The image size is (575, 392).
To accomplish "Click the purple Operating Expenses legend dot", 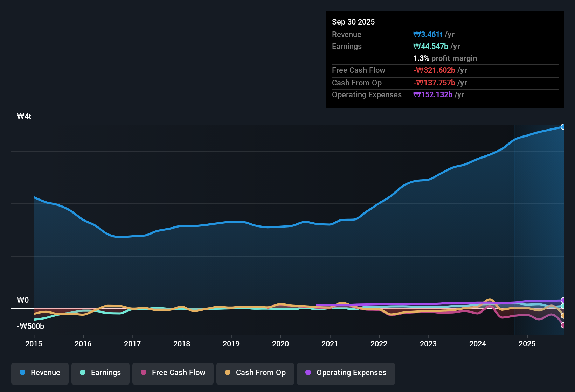I will (308, 373).
